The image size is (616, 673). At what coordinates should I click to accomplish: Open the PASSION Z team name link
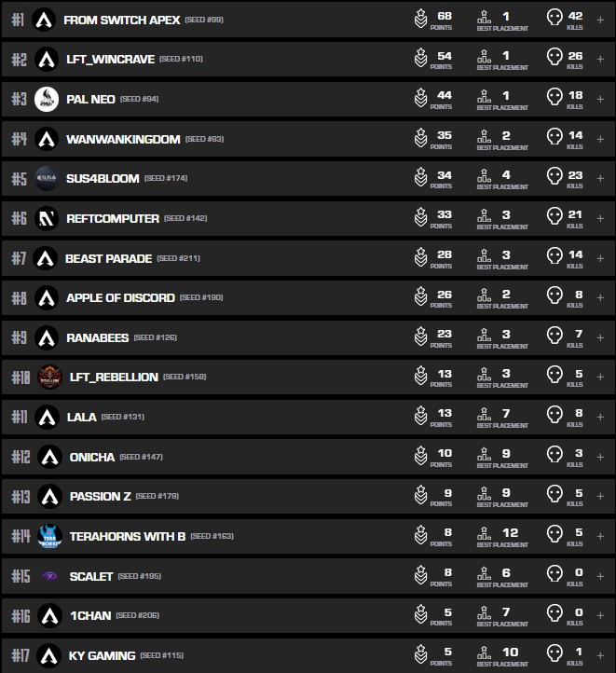[100, 496]
